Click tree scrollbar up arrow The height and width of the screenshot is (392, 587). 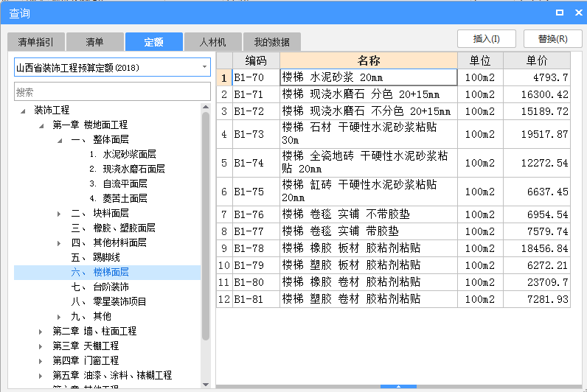(206, 108)
